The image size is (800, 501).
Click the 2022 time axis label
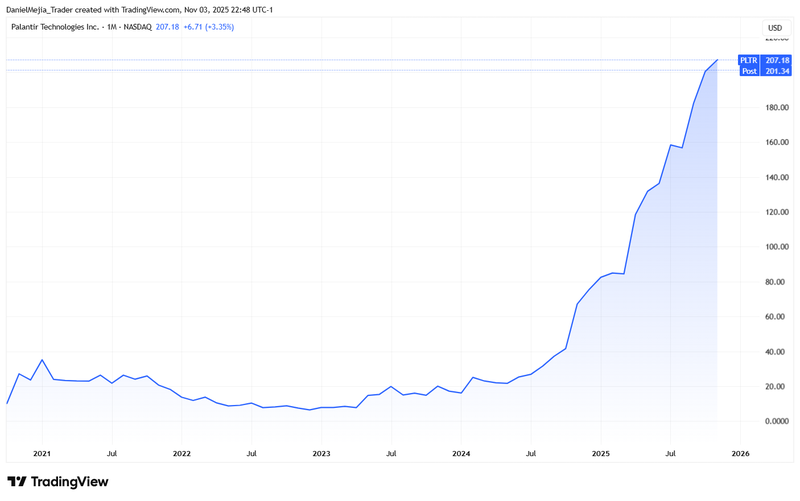[x=182, y=454]
